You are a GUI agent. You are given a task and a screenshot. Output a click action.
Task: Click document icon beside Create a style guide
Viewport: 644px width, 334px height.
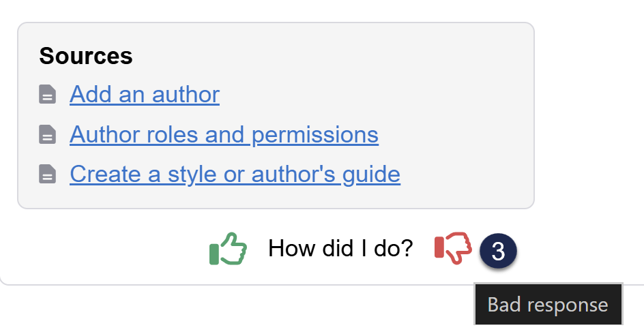pyautogui.click(x=47, y=175)
